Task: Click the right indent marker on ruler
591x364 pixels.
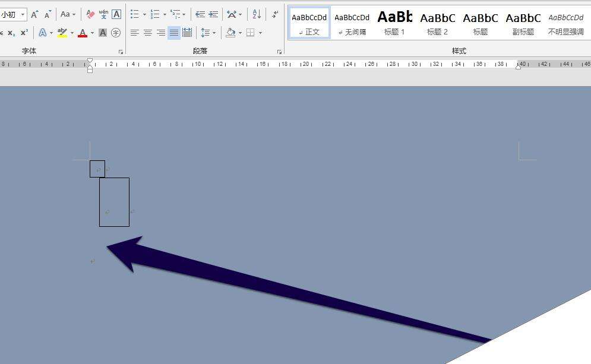Action: (519, 67)
